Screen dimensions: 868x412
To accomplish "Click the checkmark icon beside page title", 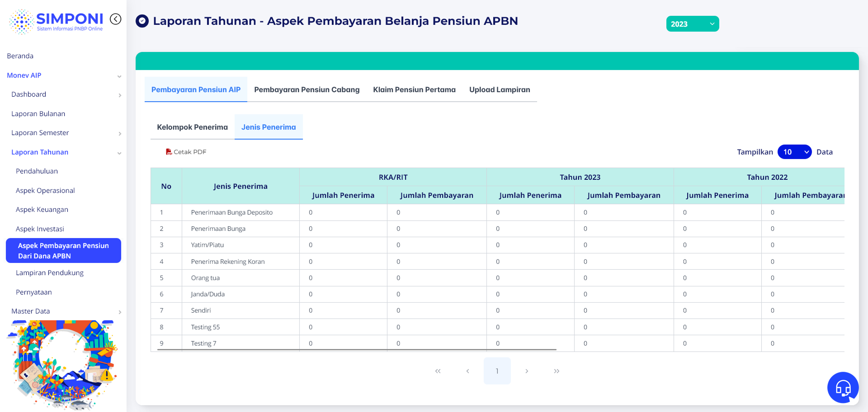I will coord(142,21).
